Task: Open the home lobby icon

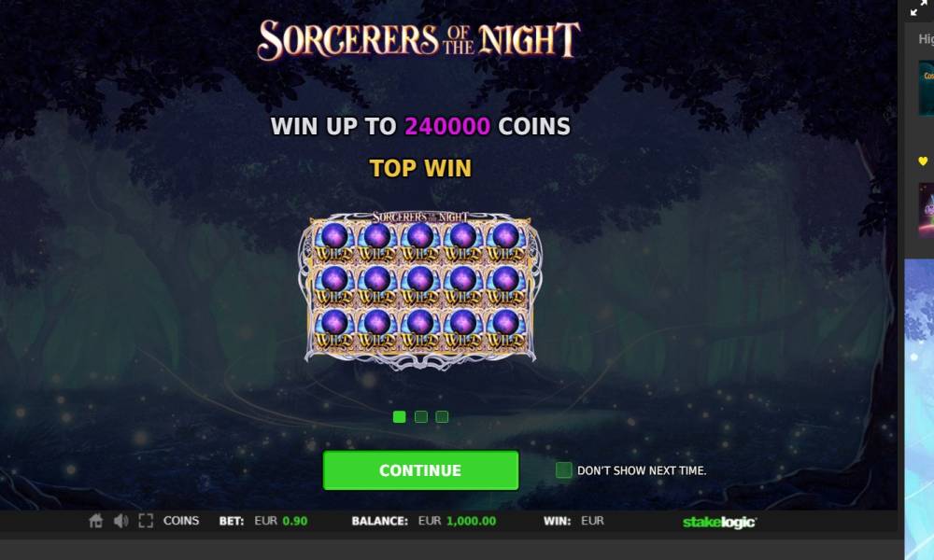Action: 96,521
